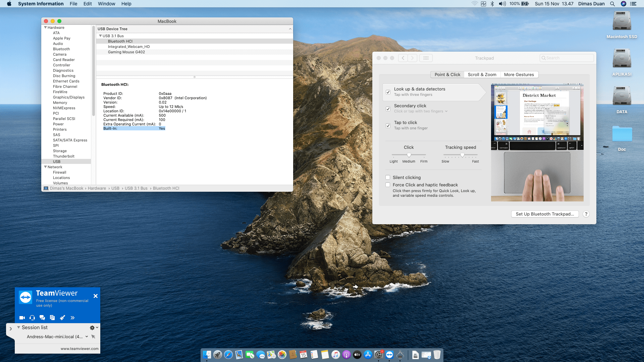Open TeamViewer icon in the Dock

tap(389, 355)
